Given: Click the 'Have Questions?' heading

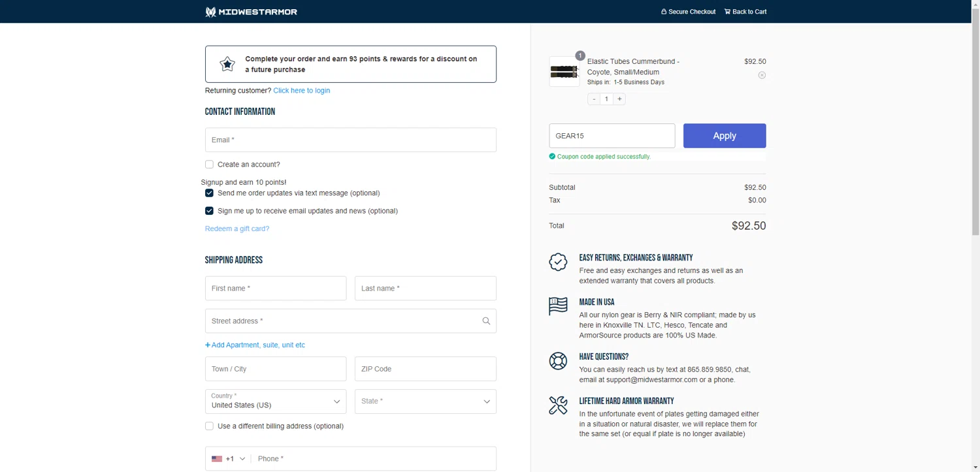Looking at the screenshot, I should 604,357.
